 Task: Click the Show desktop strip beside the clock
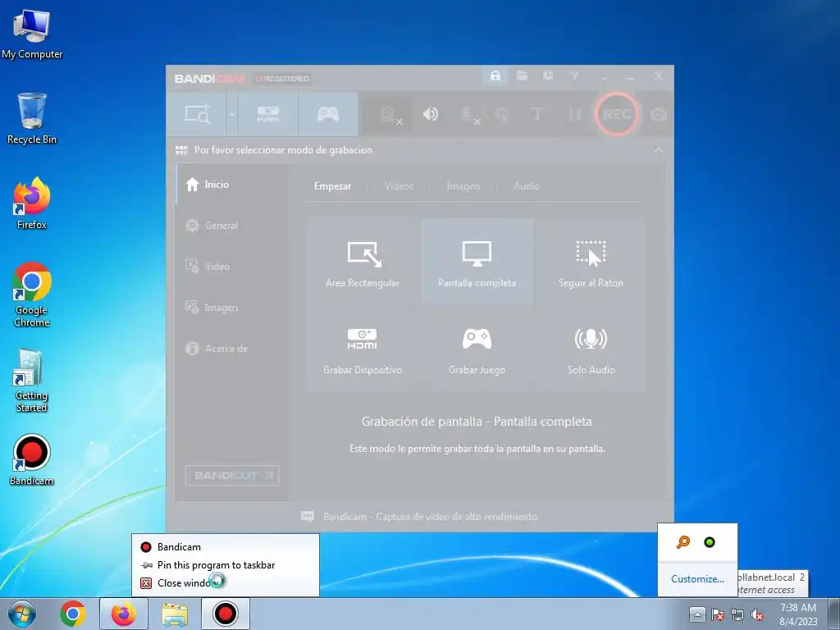point(834,614)
